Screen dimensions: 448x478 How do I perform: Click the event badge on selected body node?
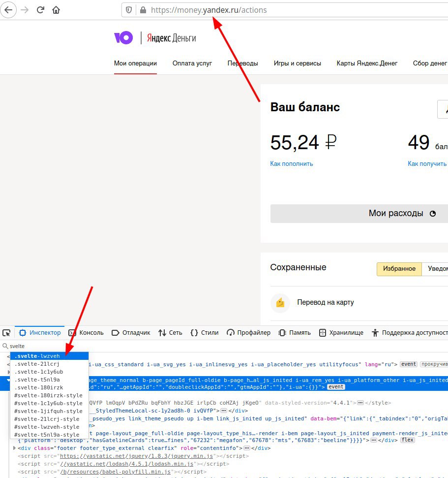(x=336, y=387)
